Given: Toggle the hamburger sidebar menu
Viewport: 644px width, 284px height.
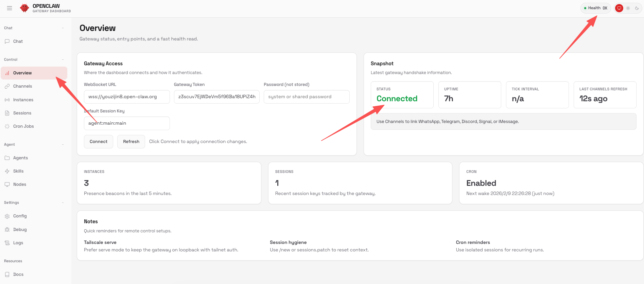Looking at the screenshot, I should pyautogui.click(x=10, y=8).
